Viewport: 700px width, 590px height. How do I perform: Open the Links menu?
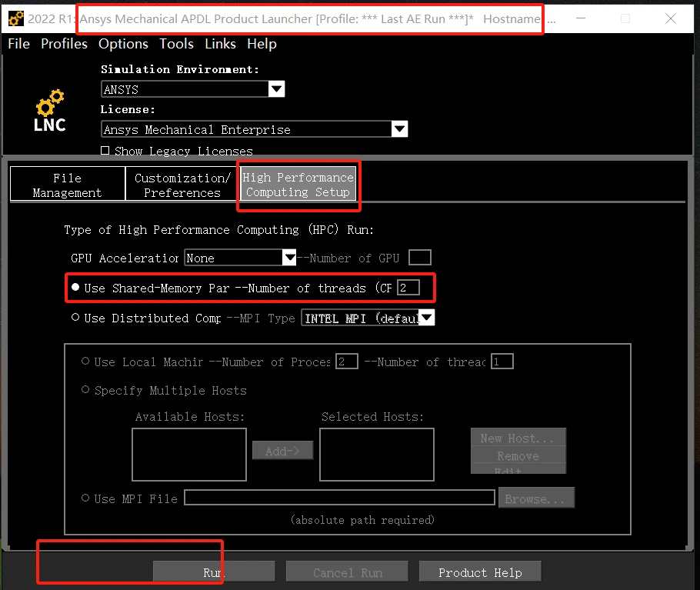220,44
